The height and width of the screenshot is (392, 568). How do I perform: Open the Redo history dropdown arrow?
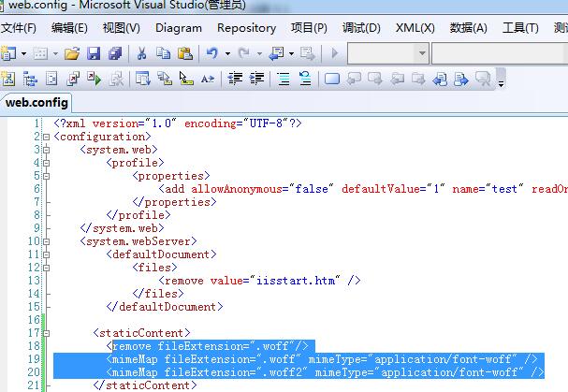[259, 54]
